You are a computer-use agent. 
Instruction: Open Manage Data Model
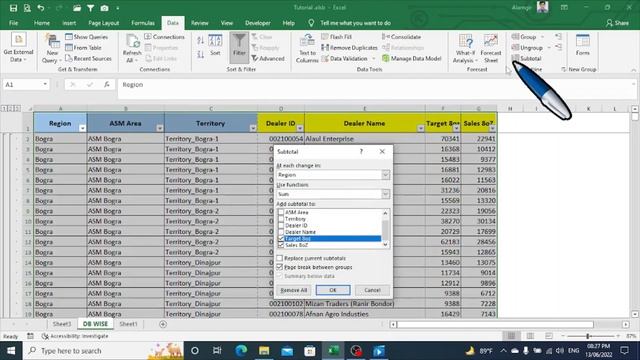tap(412, 58)
